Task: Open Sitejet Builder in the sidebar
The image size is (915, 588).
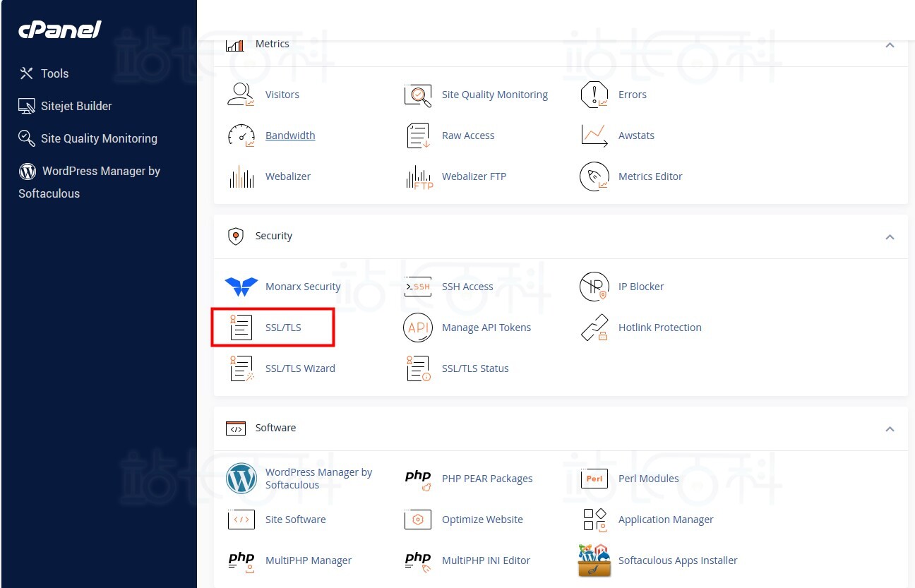Action: 66,106
